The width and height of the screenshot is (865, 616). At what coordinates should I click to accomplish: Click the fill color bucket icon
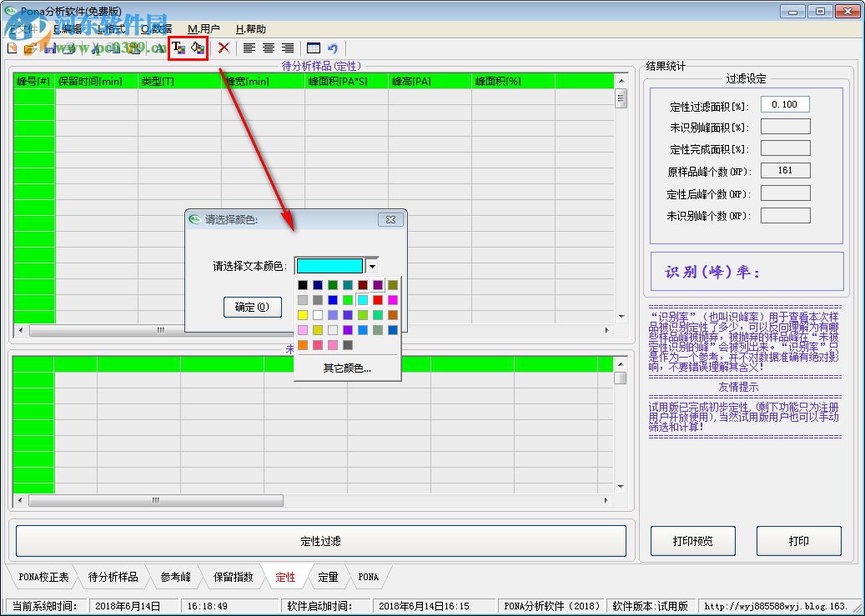(x=197, y=48)
